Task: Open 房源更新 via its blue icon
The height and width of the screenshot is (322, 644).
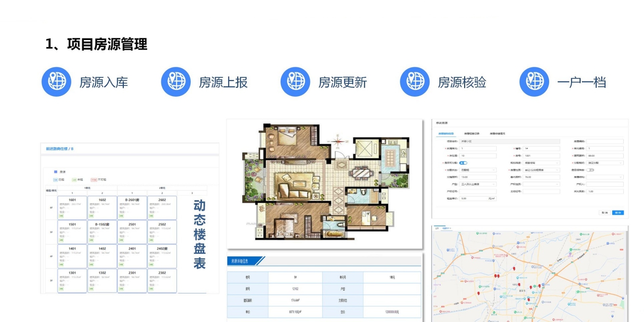Action: pos(295,82)
